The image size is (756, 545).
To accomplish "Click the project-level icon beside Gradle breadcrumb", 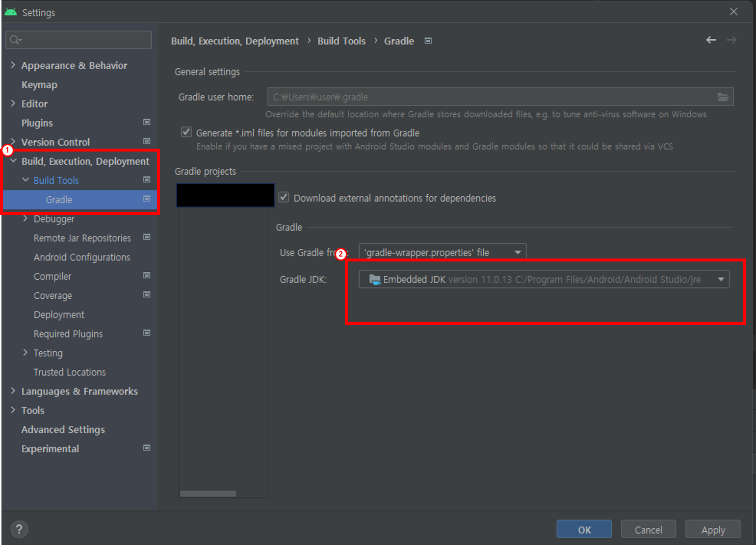I will (428, 41).
